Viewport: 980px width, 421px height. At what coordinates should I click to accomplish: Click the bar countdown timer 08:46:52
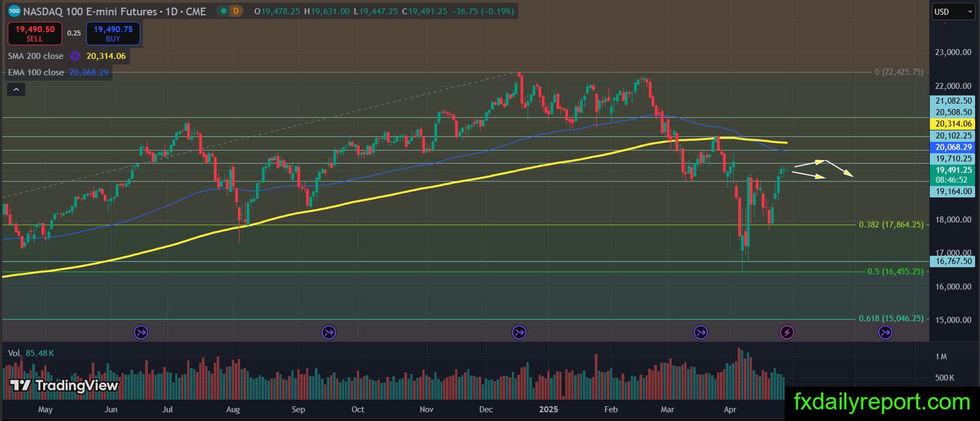952,180
